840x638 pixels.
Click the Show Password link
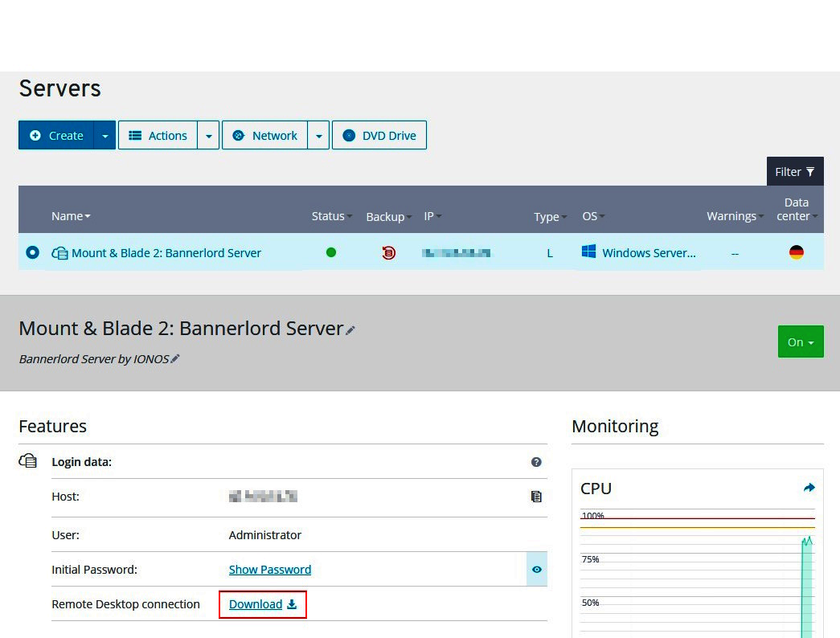(269, 570)
